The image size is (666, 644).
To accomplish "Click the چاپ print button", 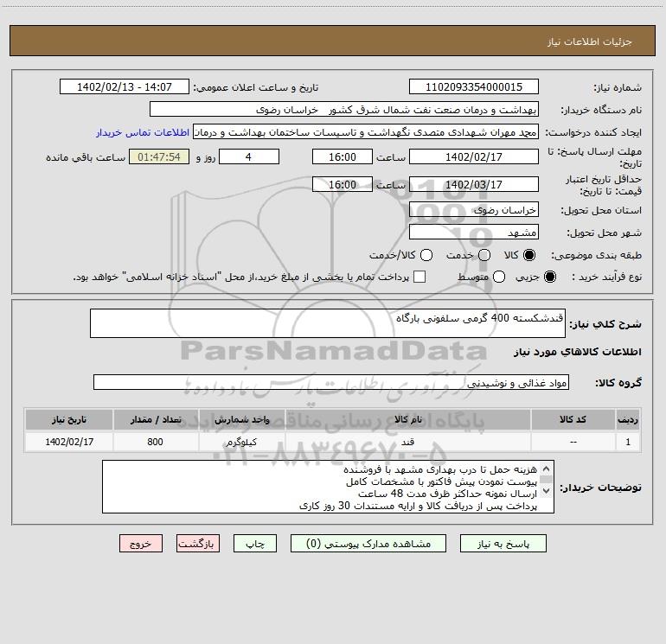I will pos(255,544).
